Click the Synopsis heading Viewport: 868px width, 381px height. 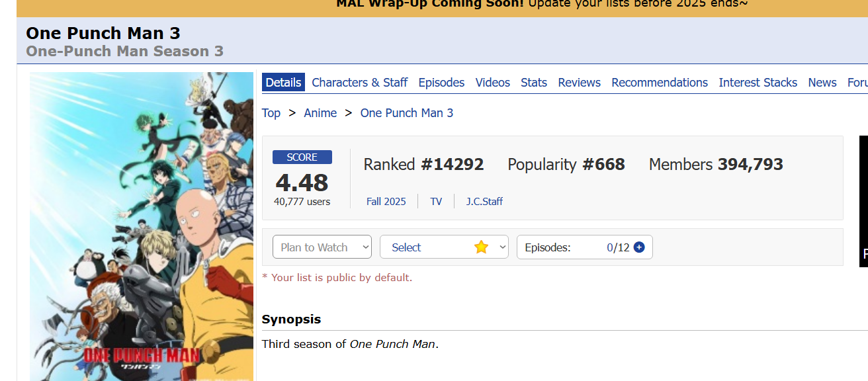[291, 319]
